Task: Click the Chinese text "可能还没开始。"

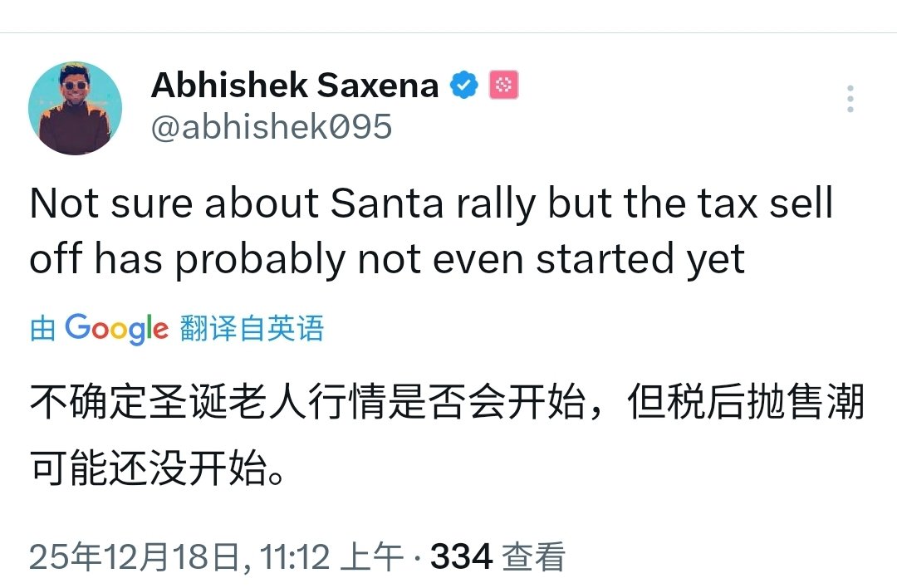Action: pyautogui.click(x=159, y=469)
